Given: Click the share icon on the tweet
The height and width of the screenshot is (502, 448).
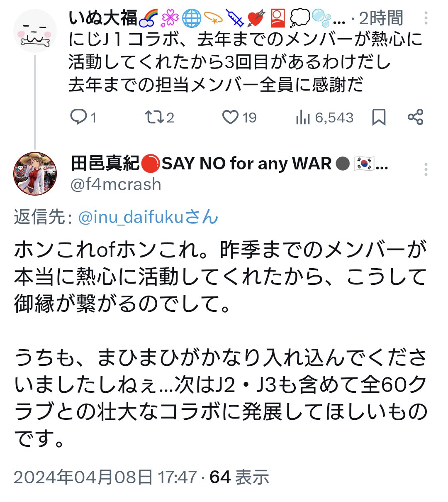Looking at the screenshot, I should point(415,117).
